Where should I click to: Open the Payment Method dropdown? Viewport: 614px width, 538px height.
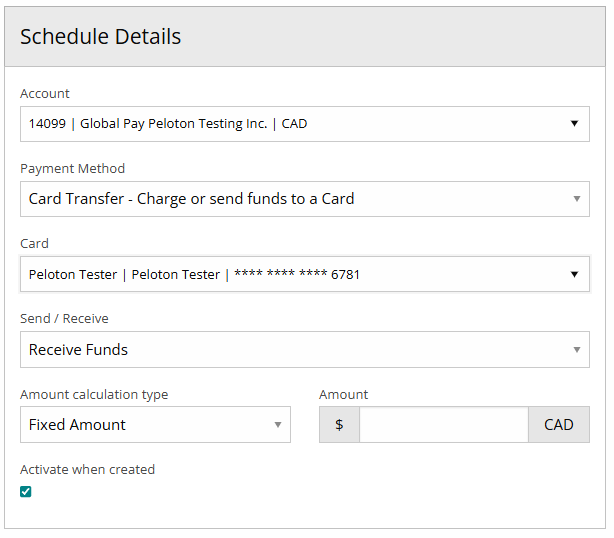tap(290, 199)
